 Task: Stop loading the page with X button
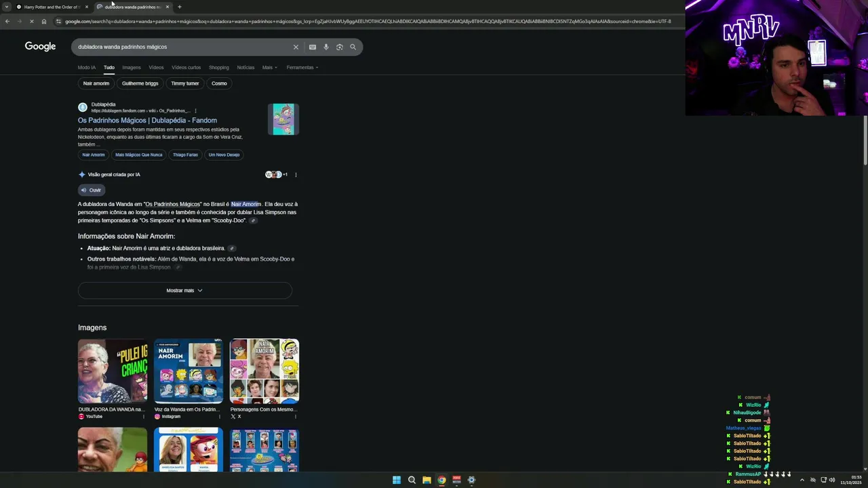(x=31, y=21)
